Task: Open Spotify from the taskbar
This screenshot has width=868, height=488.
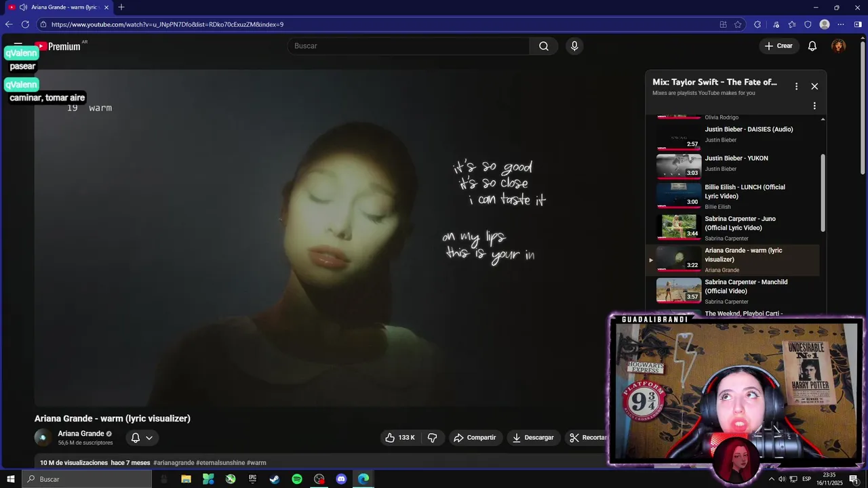Action: click(x=297, y=479)
